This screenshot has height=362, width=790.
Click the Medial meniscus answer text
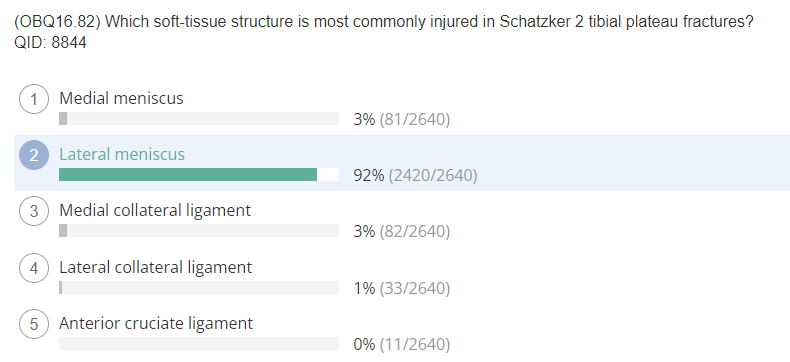[121, 98]
